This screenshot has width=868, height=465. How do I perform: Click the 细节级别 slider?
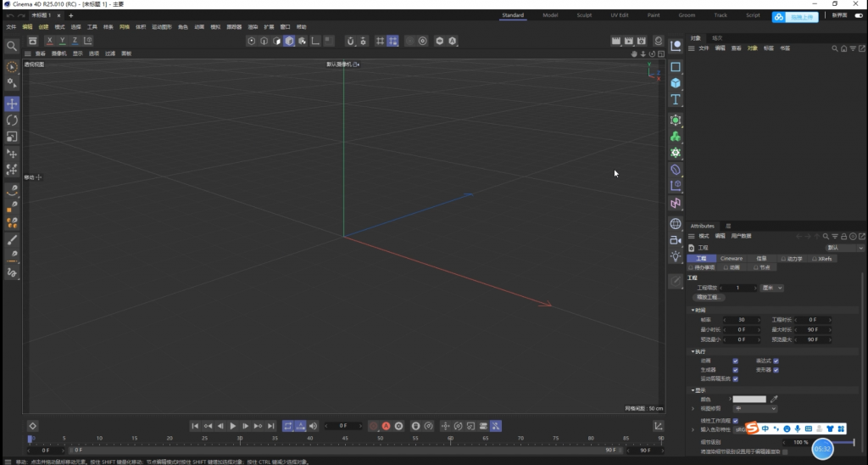pyautogui.click(x=843, y=442)
